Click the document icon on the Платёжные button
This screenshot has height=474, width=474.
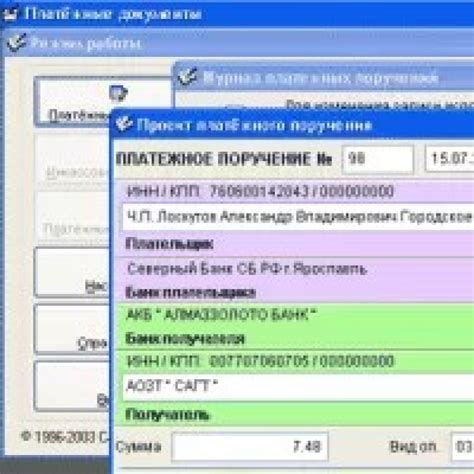(118, 94)
